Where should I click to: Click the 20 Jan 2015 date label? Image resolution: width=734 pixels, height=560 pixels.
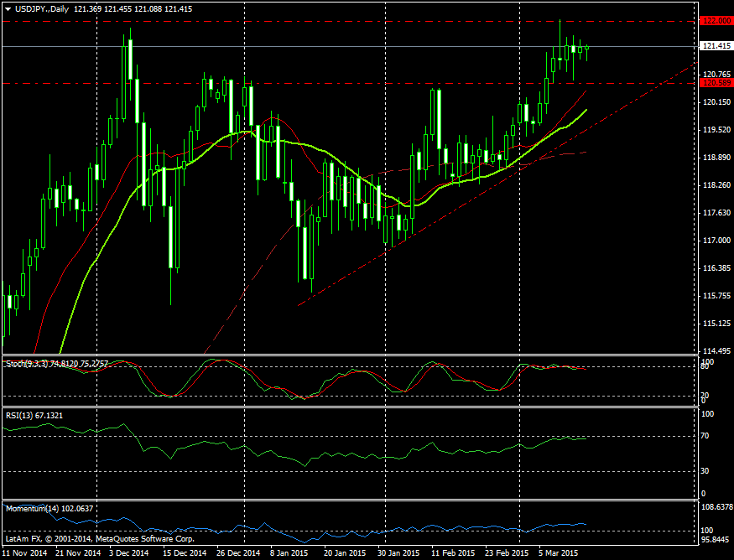pos(346,553)
